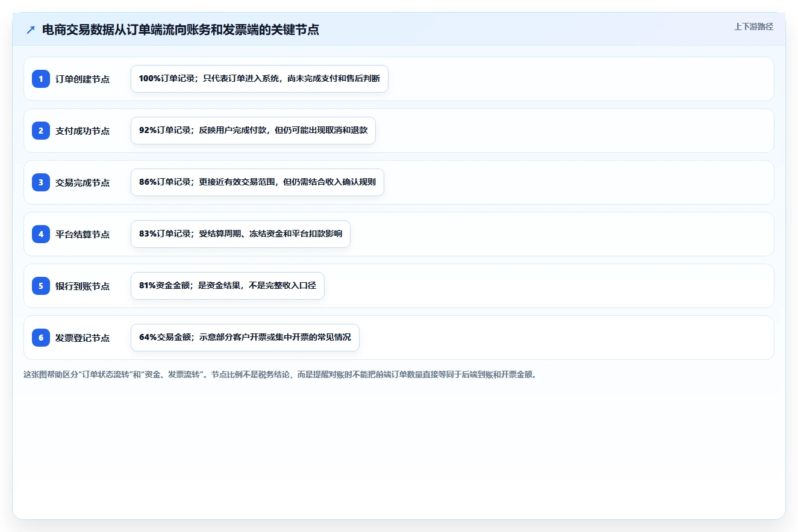The image size is (798, 532).
Task: Open the 81%资金金额 description box
Action: click(x=228, y=286)
